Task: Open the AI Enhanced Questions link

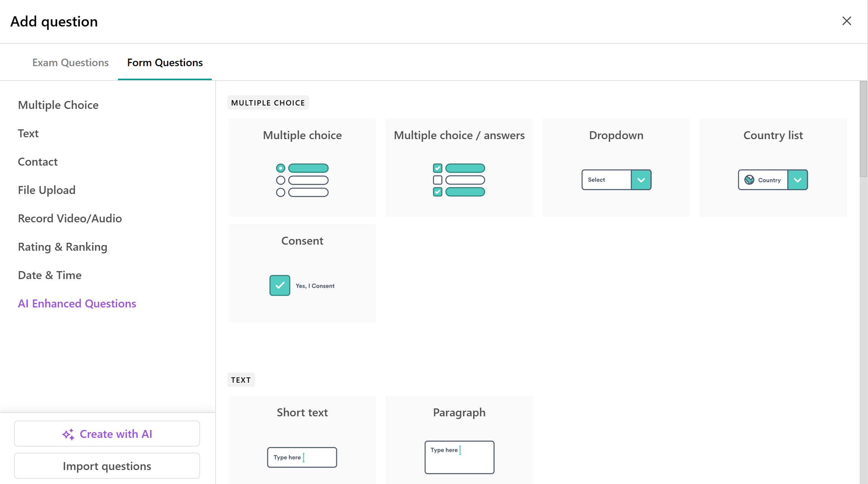Action: pos(77,304)
